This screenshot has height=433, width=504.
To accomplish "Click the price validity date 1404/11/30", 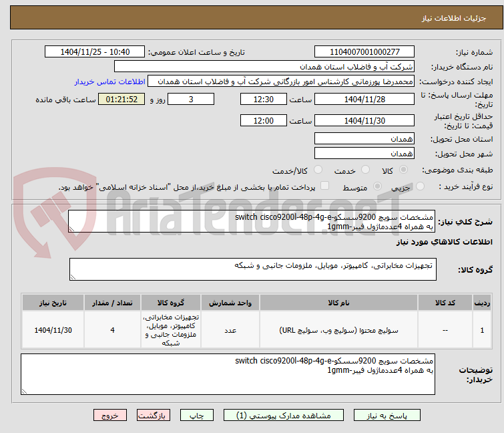I will tap(364, 121).
